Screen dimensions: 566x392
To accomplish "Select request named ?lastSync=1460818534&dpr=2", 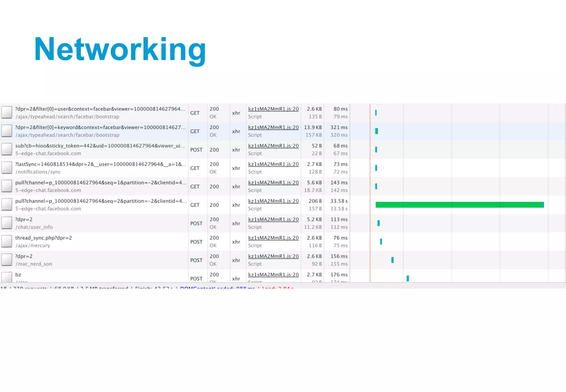I will coord(99,164).
